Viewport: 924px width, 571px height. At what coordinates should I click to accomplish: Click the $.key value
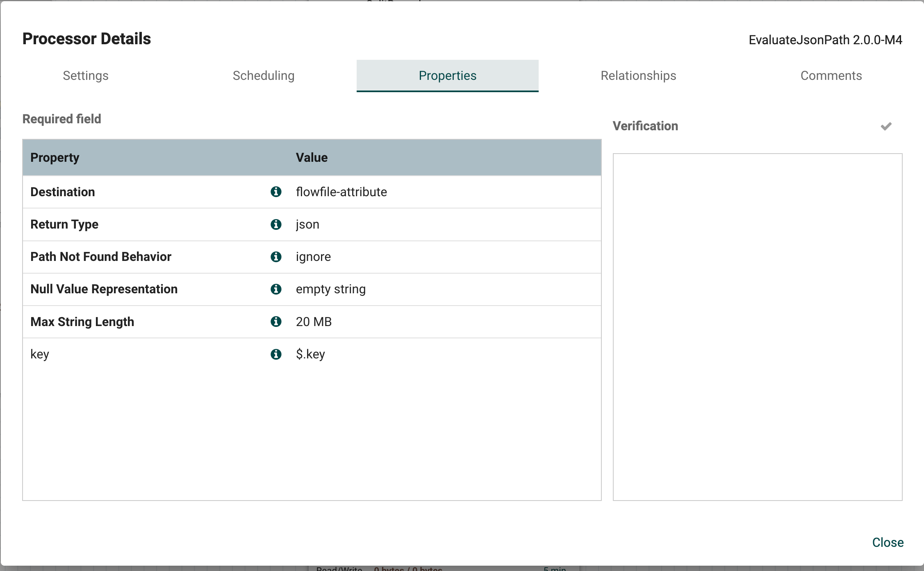click(x=310, y=354)
